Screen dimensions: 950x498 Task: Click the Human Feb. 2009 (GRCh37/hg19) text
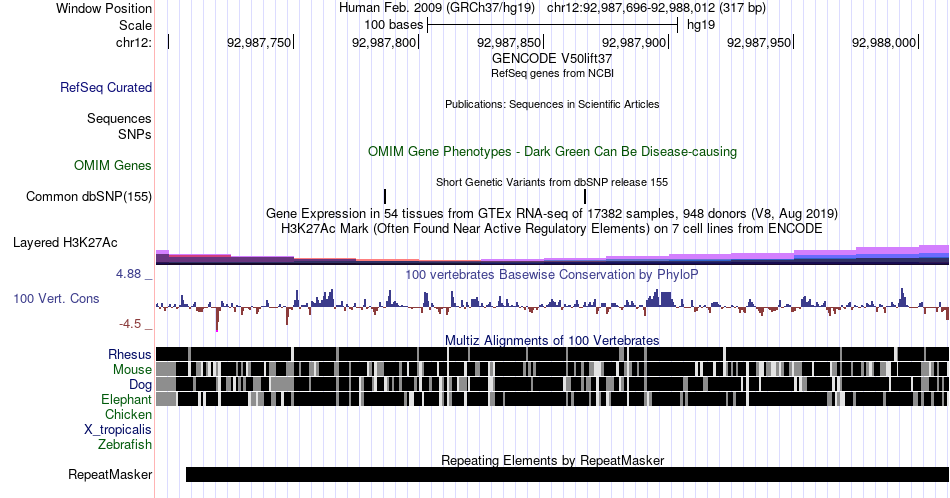437,8
